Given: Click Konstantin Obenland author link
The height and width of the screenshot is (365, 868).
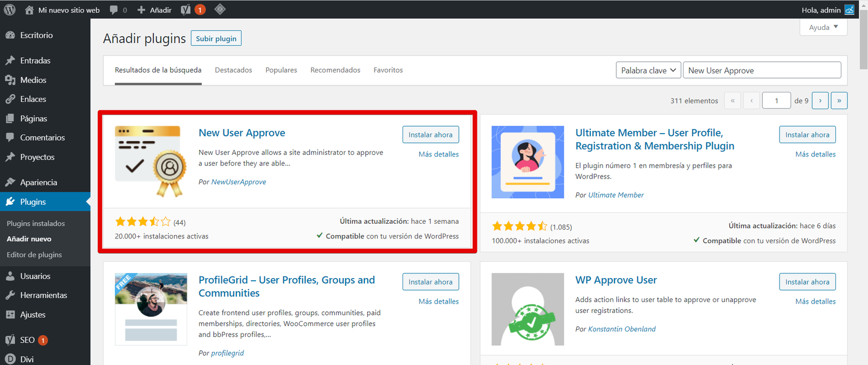Looking at the screenshot, I should point(622,329).
